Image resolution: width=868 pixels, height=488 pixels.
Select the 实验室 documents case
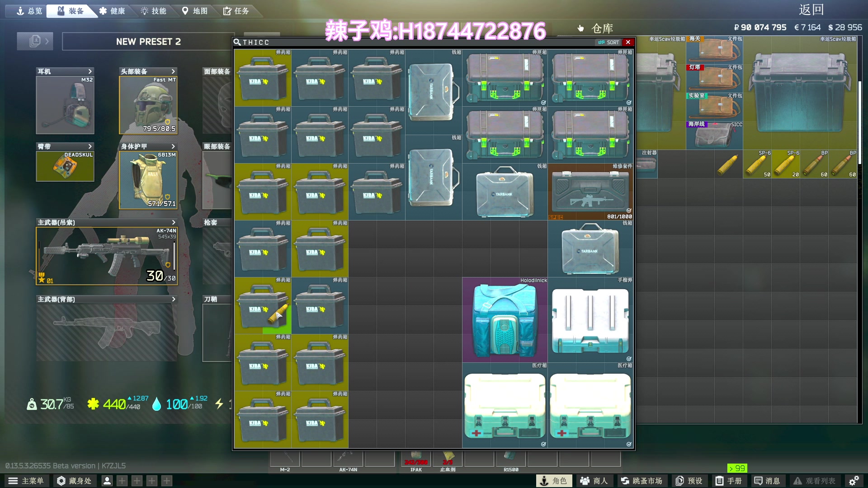point(714,107)
